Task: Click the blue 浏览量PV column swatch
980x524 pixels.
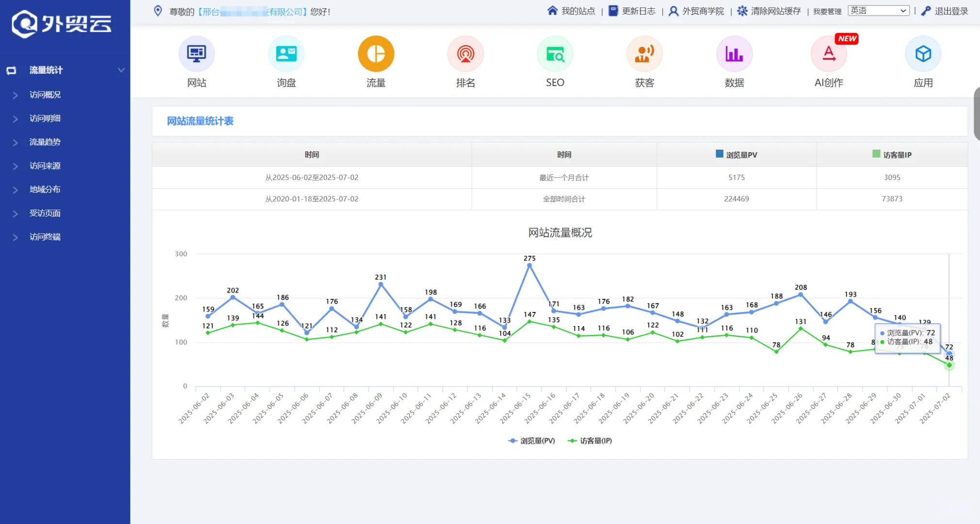Action: [720, 154]
